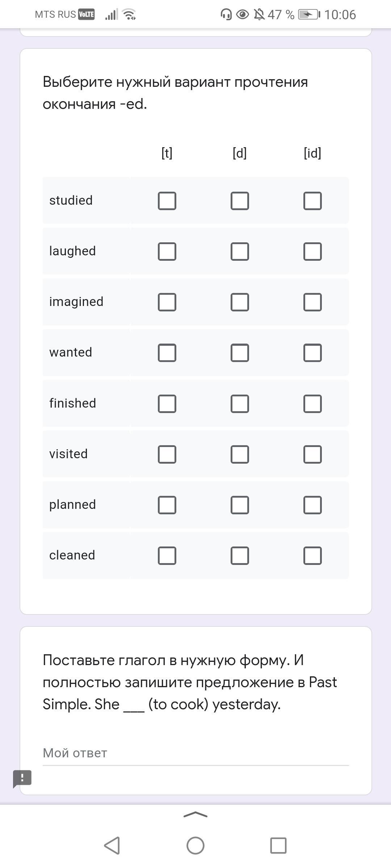Check [d] for cleaned
Viewport: 391px width, 868px height.
click(240, 556)
